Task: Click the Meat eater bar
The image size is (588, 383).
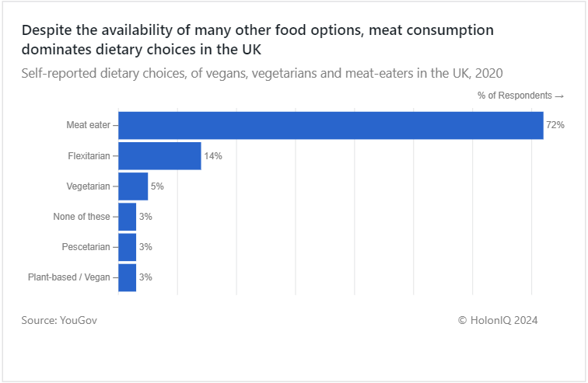Action: point(331,125)
